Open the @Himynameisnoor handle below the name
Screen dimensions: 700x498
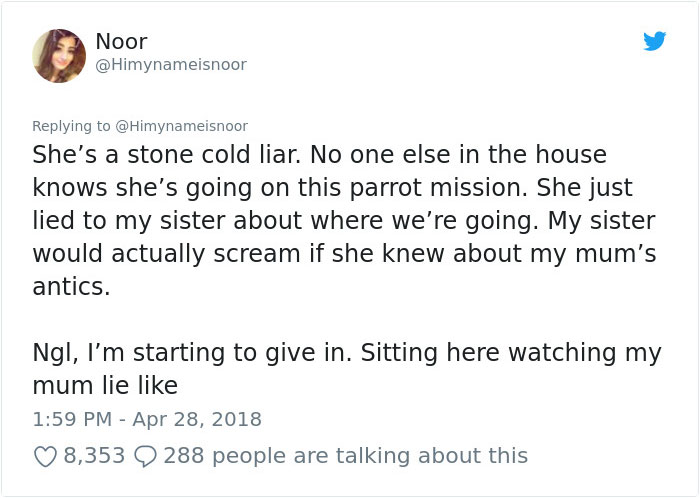coord(171,65)
